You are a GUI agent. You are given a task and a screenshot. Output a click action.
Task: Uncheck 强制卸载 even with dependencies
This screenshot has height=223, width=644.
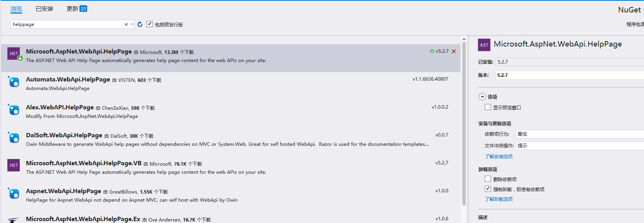tap(488, 189)
